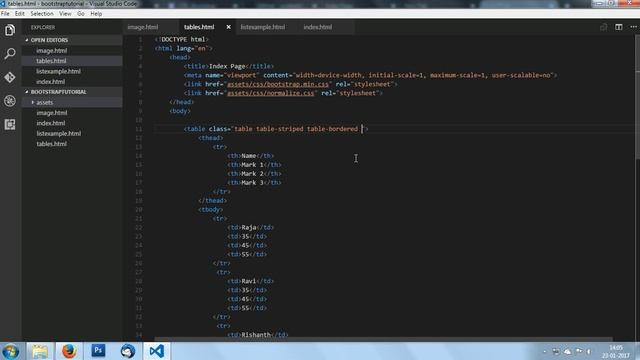Expand the assets folder
The height and width of the screenshot is (360, 640).
pos(72,102)
